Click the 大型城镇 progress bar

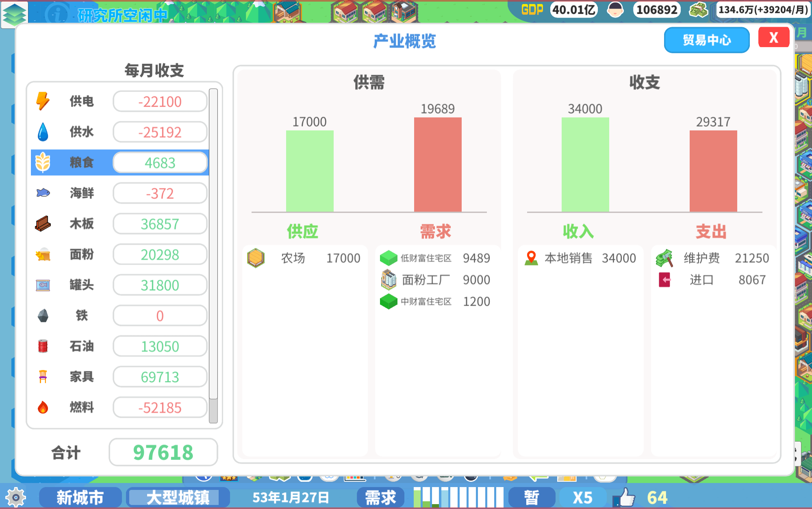tap(178, 497)
